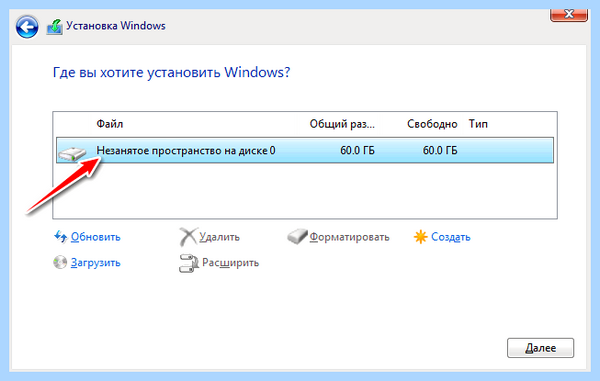Click the Создать link

coord(451,237)
